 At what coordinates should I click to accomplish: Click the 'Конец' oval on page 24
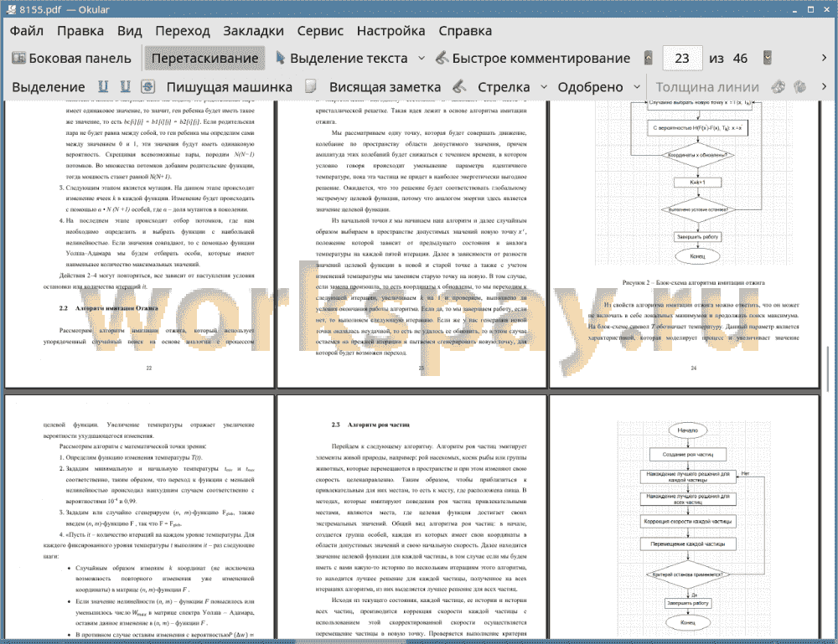coord(697,256)
